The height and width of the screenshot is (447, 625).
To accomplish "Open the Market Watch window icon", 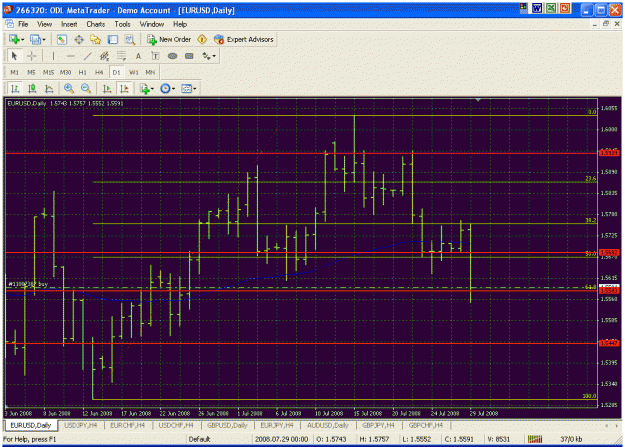I will (61, 39).
